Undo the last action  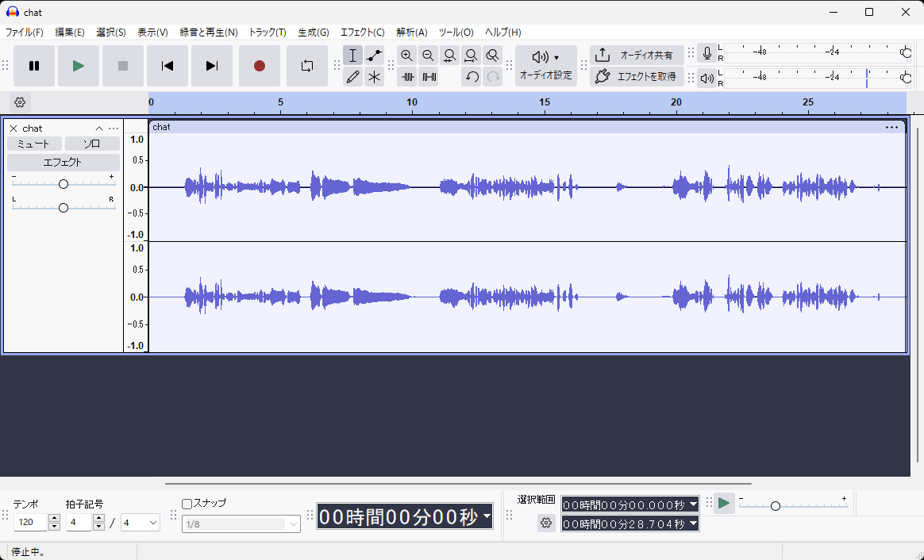click(x=471, y=77)
